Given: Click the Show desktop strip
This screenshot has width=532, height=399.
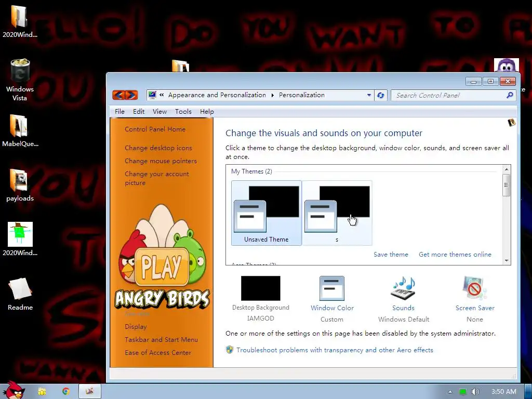Looking at the screenshot, I should click(x=528, y=392).
